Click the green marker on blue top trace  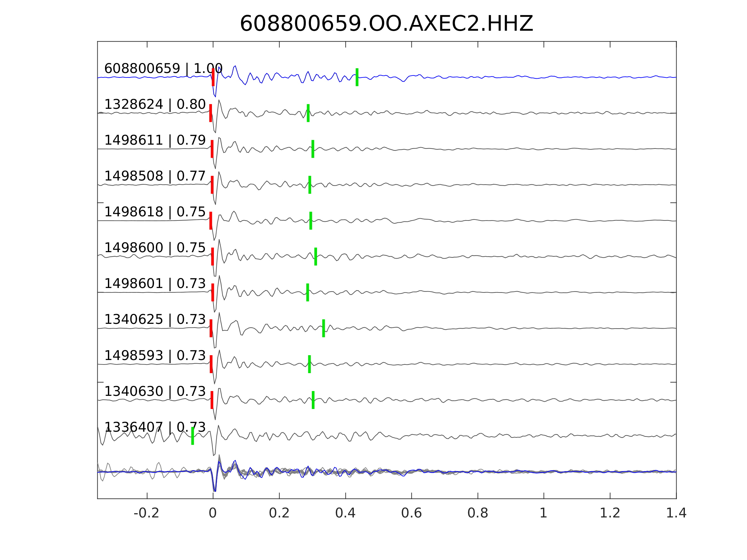pos(357,77)
